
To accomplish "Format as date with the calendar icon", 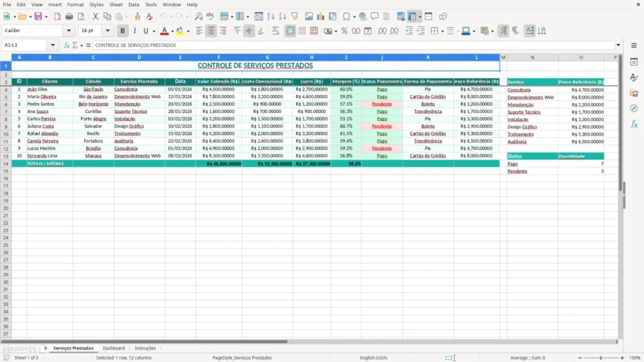I will coord(368,31).
